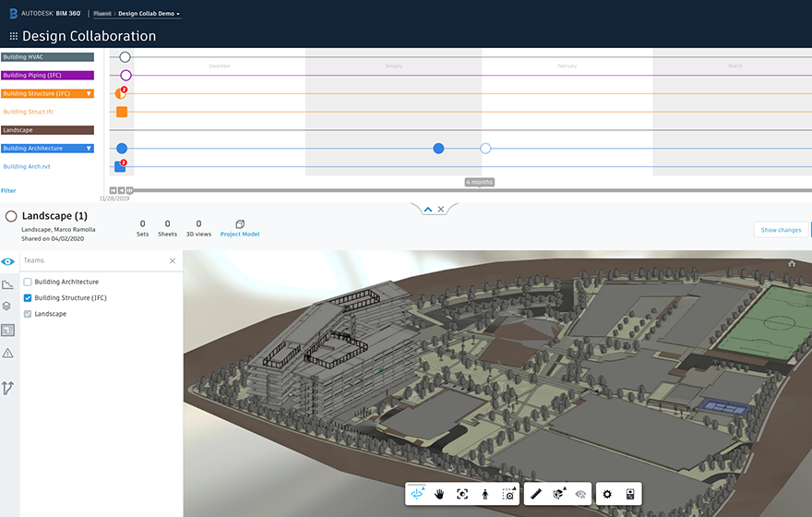The height and width of the screenshot is (517, 812).
Task: Open the Teams visibility eye panel
Action: point(7,261)
